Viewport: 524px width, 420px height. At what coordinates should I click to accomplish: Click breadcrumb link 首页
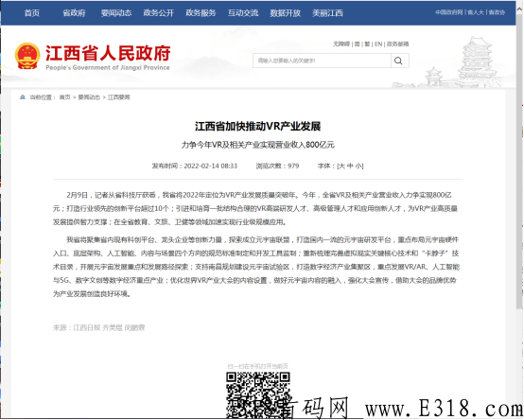(65, 97)
